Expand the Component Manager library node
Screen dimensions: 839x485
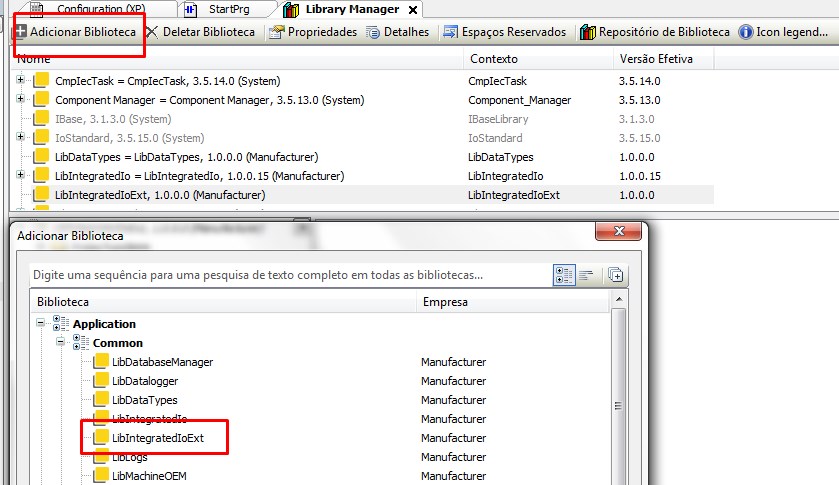[x=21, y=100]
